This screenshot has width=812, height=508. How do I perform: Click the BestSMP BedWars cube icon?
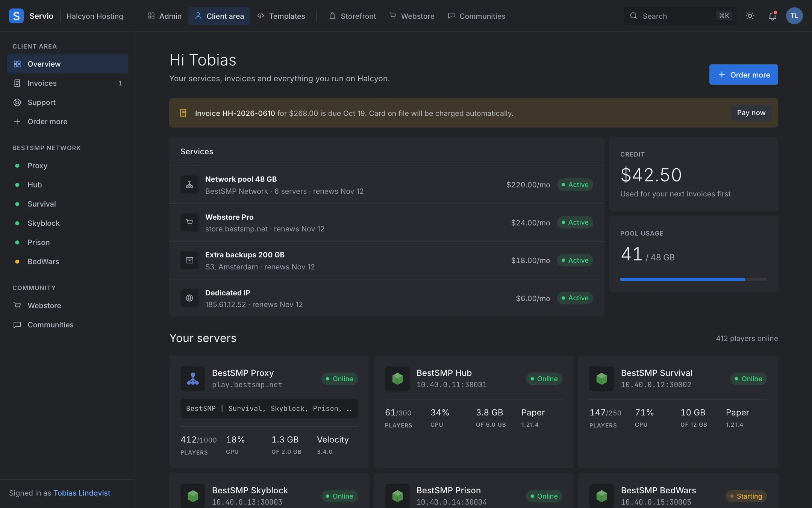pyautogui.click(x=602, y=496)
